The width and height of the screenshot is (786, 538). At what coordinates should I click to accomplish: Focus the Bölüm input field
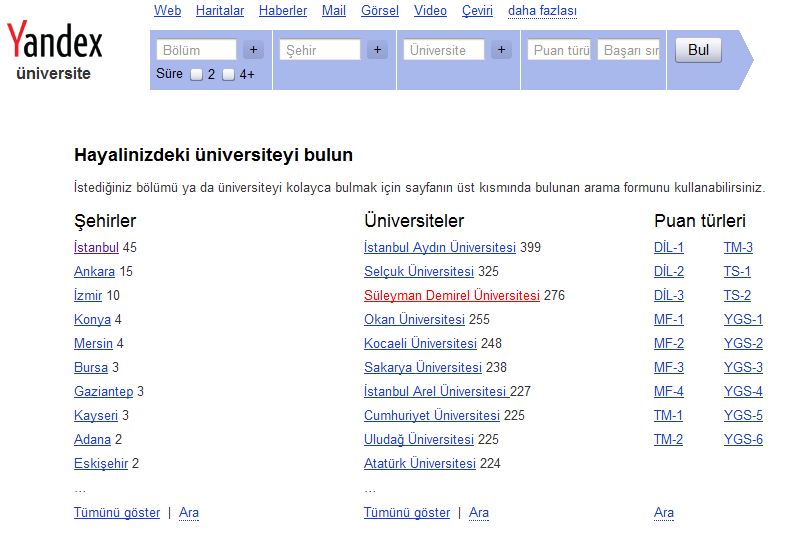click(x=196, y=50)
